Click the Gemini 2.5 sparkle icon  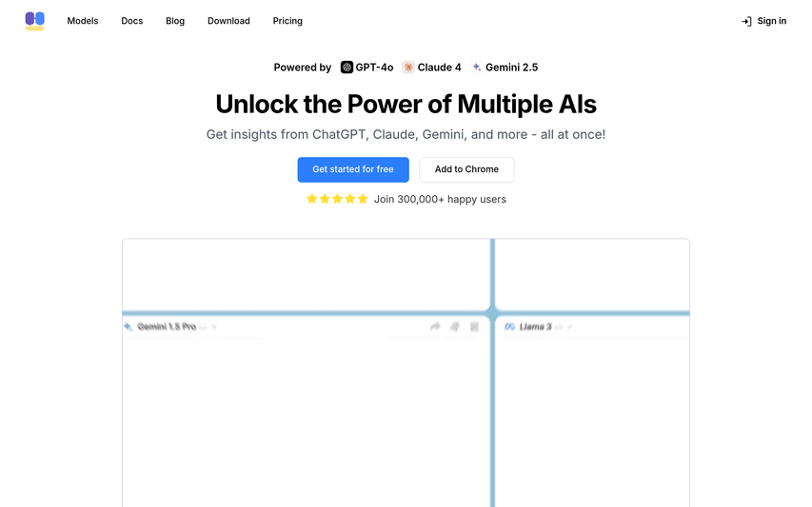(x=476, y=68)
